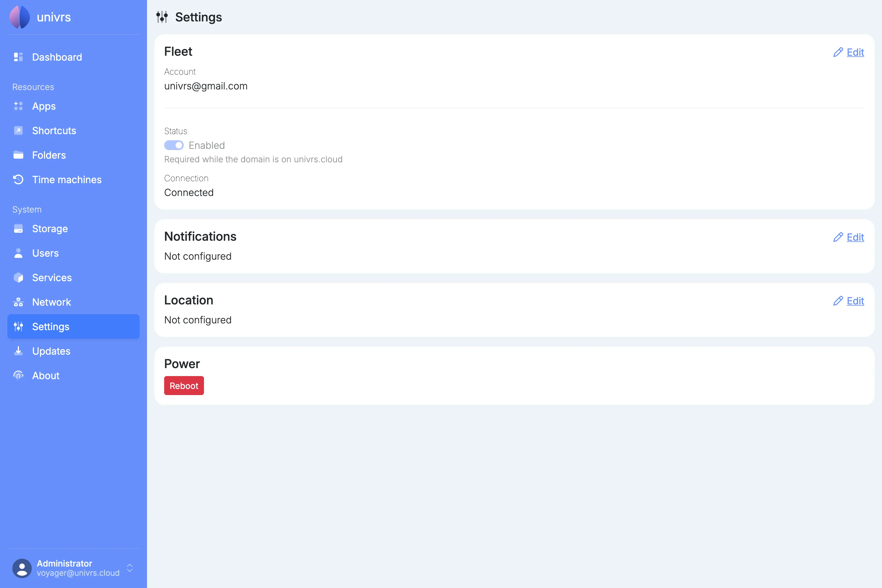Click the Dashboard sidebar icon
The width and height of the screenshot is (882, 588).
(x=18, y=57)
